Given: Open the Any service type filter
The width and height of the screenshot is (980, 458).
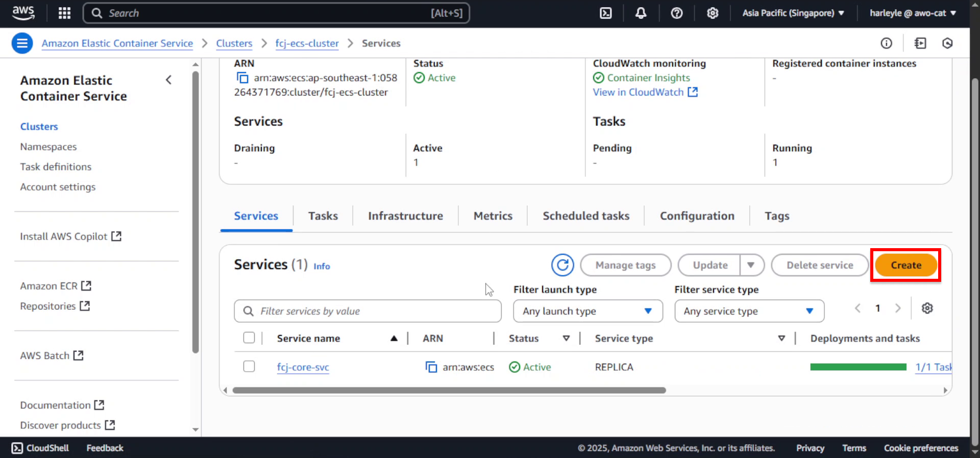Looking at the screenshot, I should pyautogui.click(x=749, y=311).
